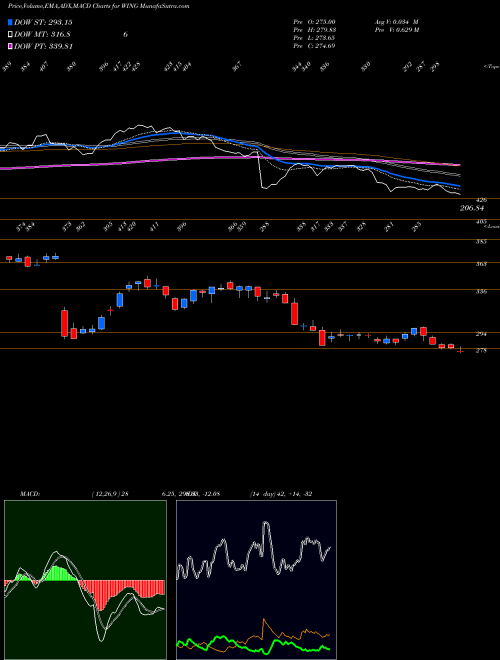Click the '(12,26,9) 28' MACD parameters text
The width and height of the screenshot is (500, 660).
tap(109, 494)
